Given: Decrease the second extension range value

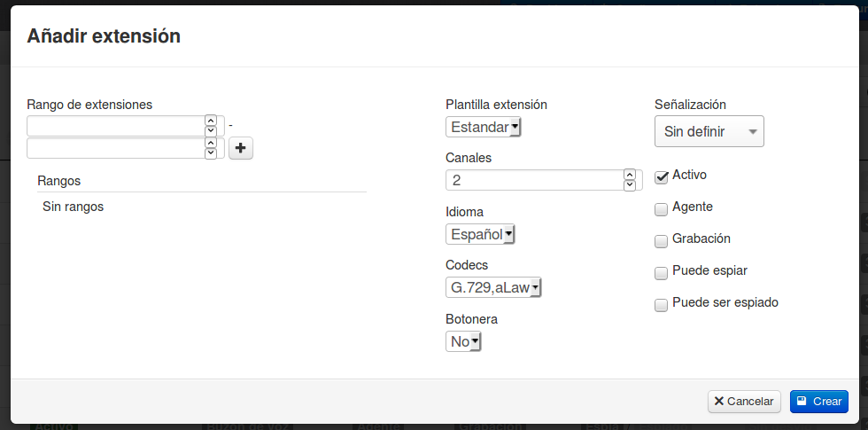Looking at the screenshot, I should point(211,153).
